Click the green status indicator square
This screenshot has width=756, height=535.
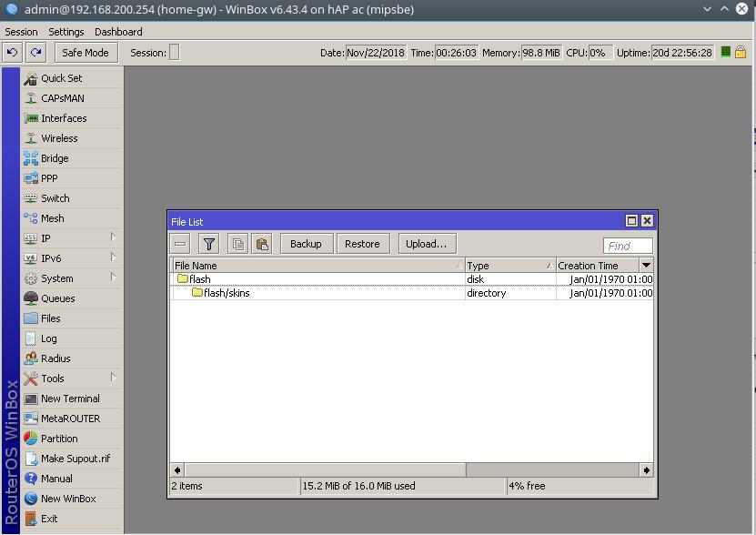coord(726,52)
